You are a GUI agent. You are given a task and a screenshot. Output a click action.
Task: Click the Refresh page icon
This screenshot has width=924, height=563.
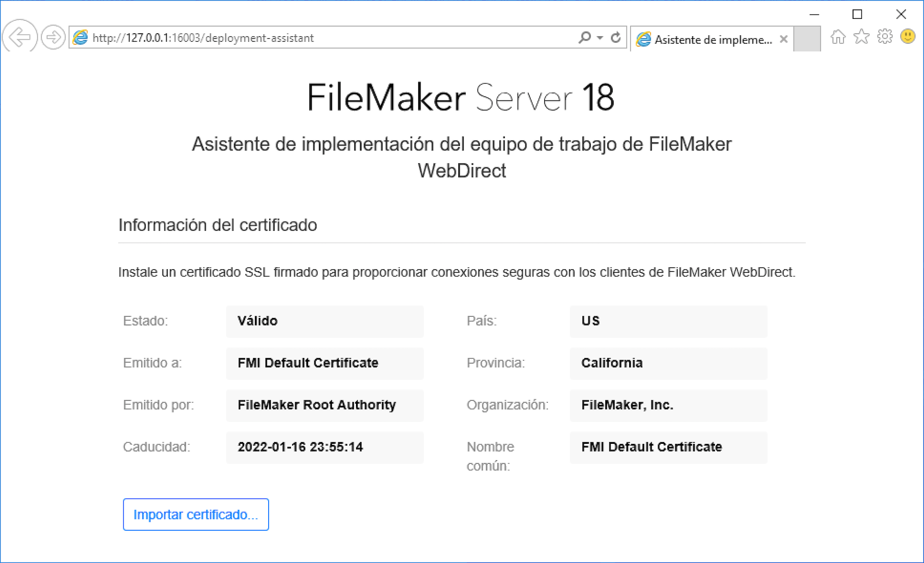pyautogui.click(x=616, y=37)
